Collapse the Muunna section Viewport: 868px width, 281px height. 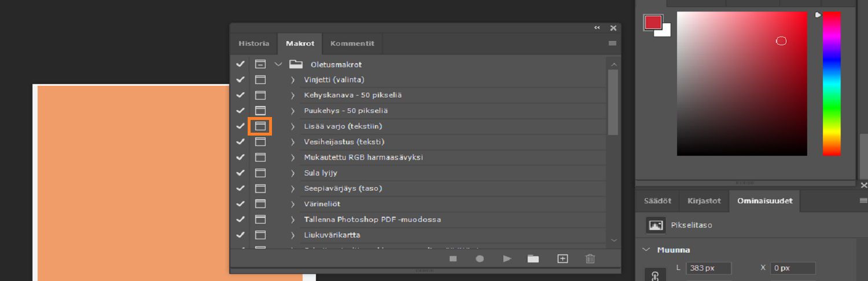click(646, 250)
